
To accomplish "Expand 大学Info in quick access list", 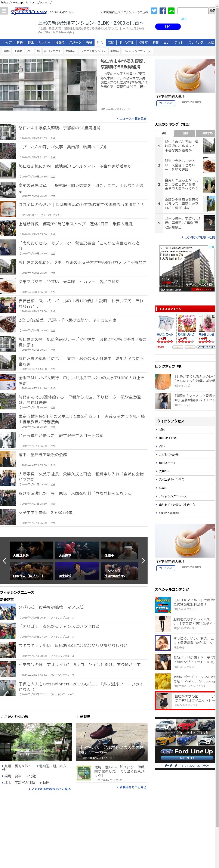I will pos(164,471).
